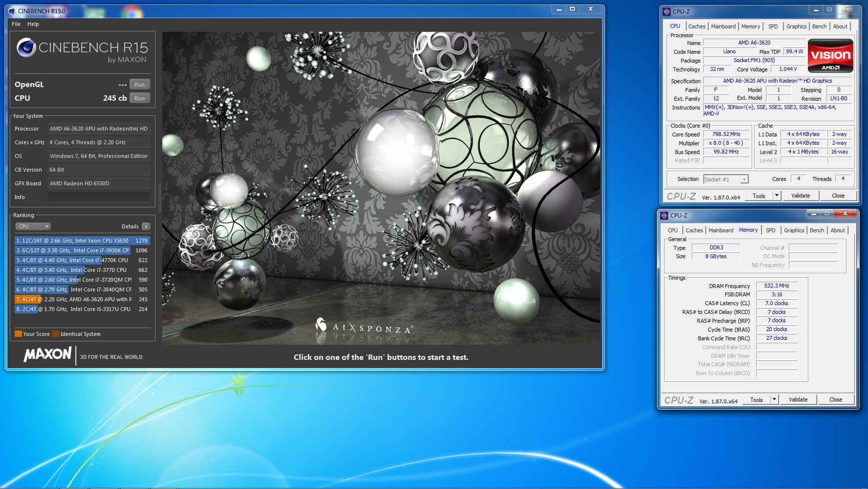868x489 pixels.
Task: Click Processor field AMD A6-3620 APU
Action: (99, 129)
